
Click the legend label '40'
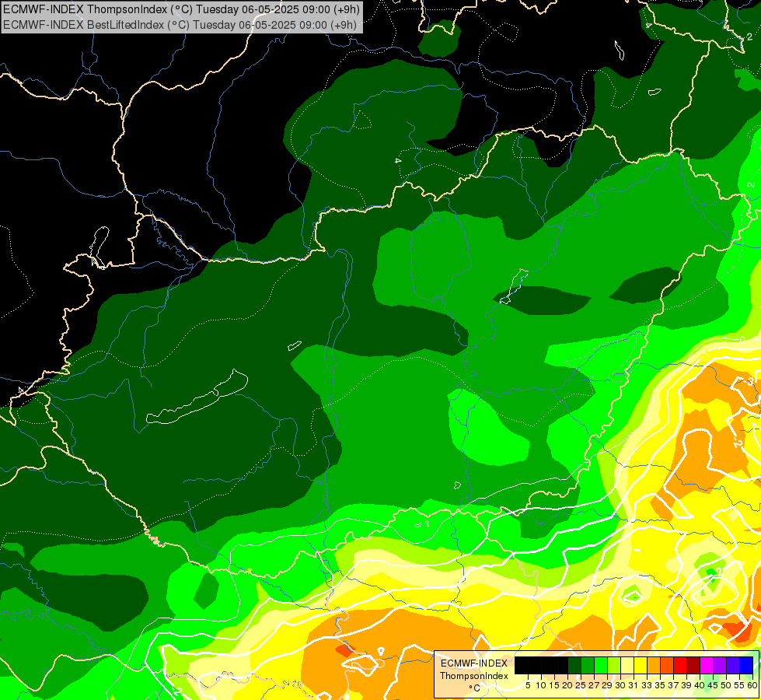tap(700, 685)
